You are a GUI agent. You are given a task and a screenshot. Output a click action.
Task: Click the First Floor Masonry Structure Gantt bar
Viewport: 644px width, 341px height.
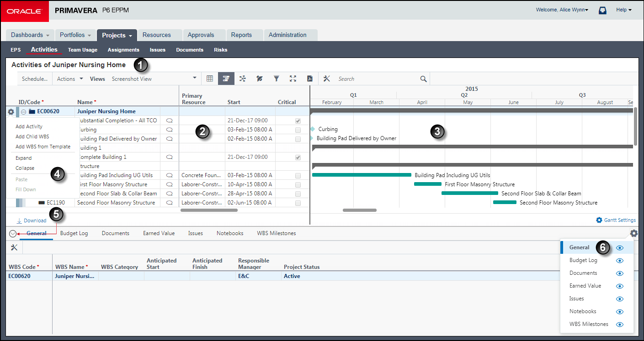pos(428,184)
